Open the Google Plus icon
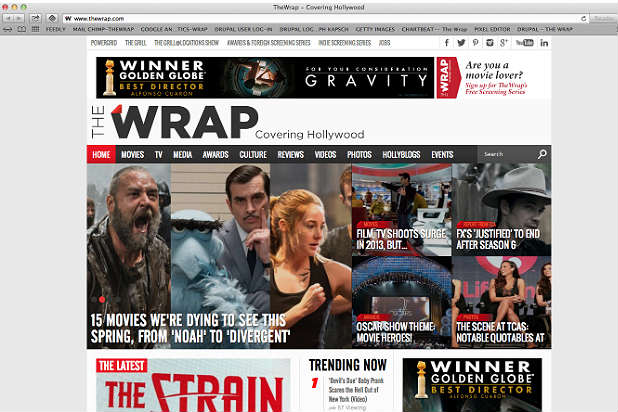Viewport: 618px width, 412px height. click(x=503, y=43)
